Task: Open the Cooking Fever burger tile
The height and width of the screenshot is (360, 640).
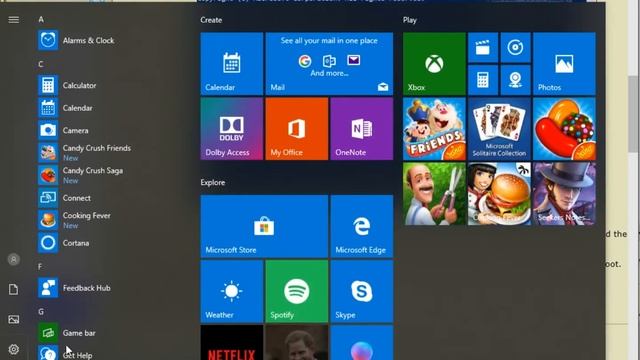Action: pyautogui.click(x=499, y=194)
